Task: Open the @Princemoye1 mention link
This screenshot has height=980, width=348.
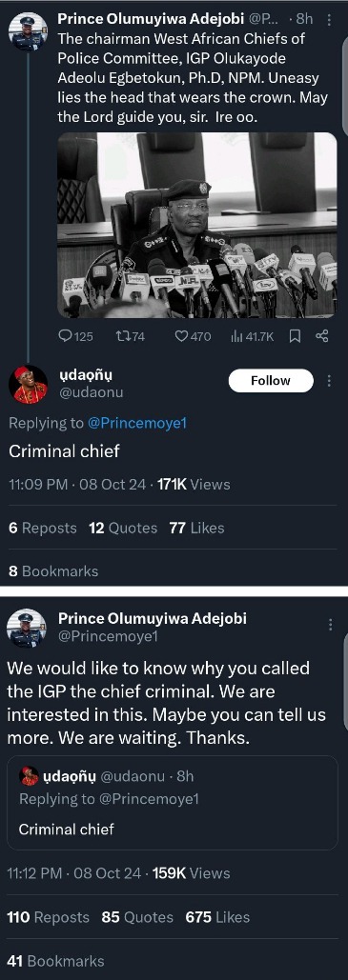Action: coord(137,423)
